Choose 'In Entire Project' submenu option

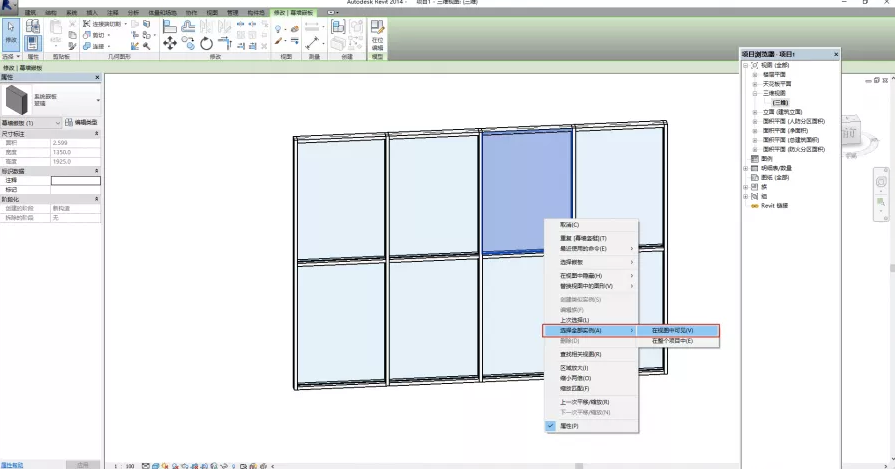click(x=672, y=341)
